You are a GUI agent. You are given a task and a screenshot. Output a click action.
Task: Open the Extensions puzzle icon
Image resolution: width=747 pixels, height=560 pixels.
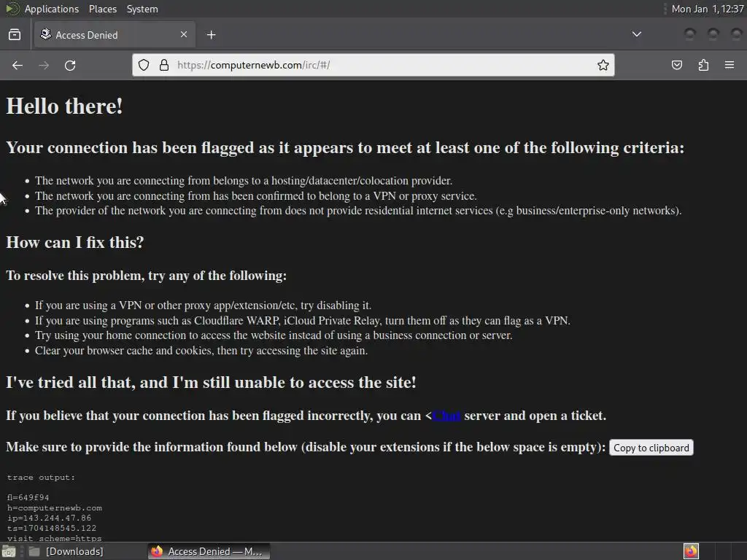pos(703,65)
